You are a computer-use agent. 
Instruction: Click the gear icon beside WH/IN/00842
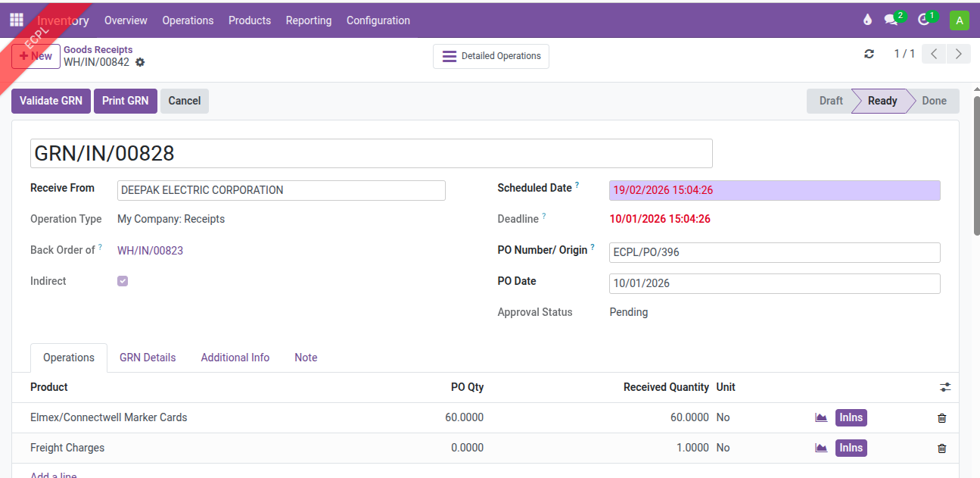140,62
